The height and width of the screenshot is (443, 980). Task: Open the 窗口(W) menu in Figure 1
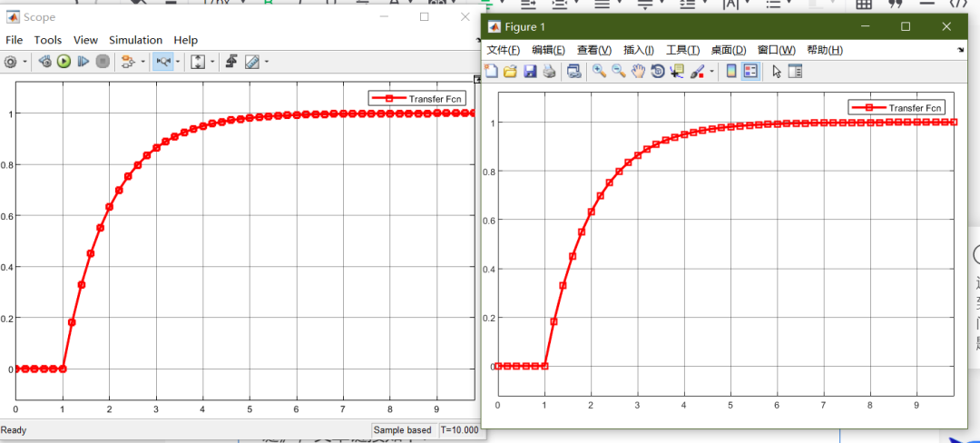[x=777, y=50]
